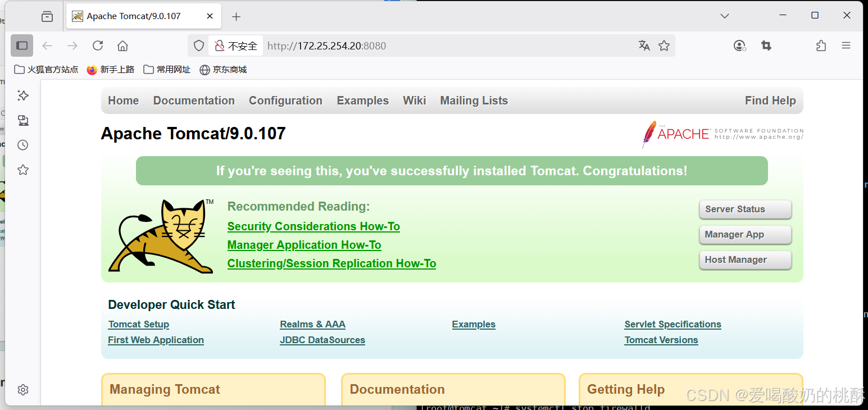Open Manager Application How-To link

point(304,245)
